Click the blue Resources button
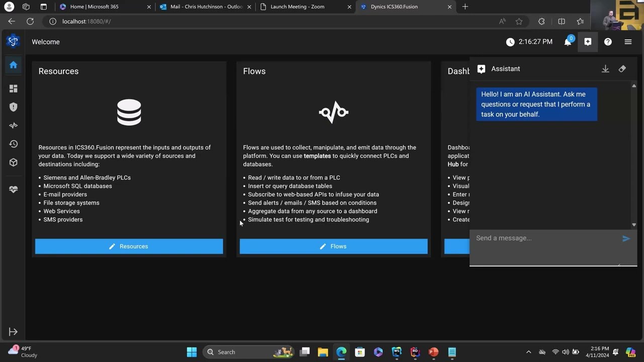Viewport: 644px width, 362px height. point(129,246)
